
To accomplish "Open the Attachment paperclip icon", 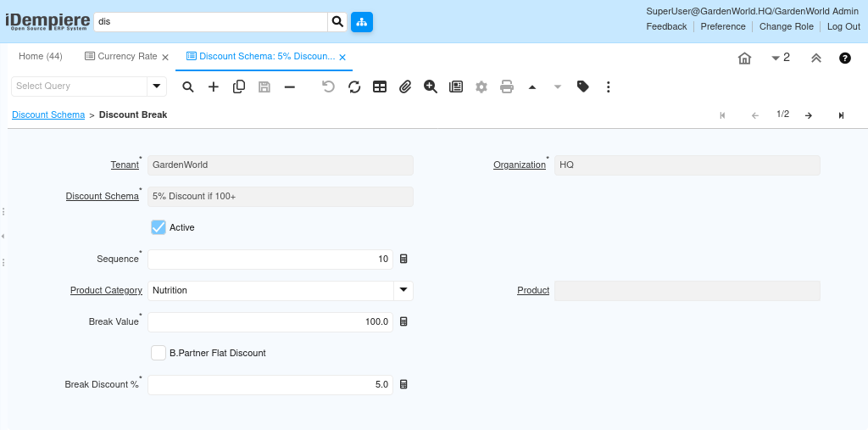I will tap(405, 87).
